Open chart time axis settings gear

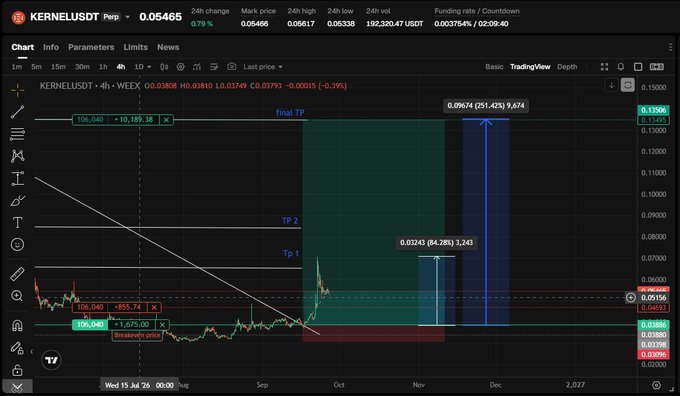click(x=656, y=385)
